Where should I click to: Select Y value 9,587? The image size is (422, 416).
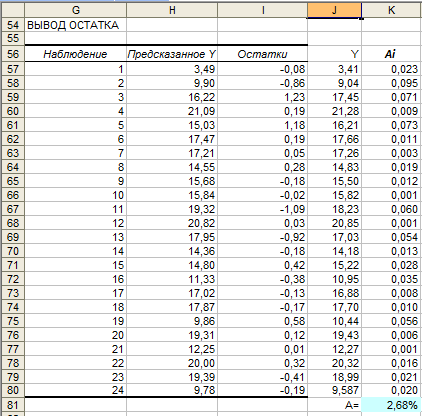coord(334,390)
